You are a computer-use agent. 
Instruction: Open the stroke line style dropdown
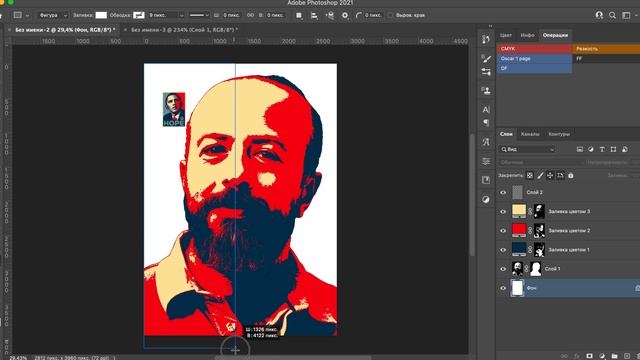[199, 16]
